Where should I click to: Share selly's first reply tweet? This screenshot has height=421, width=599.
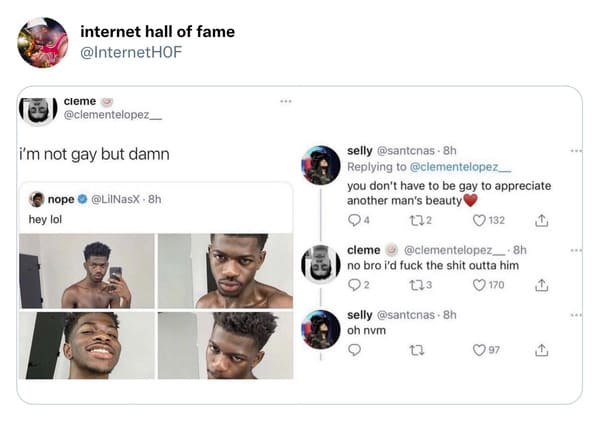[x=541, y=220]
